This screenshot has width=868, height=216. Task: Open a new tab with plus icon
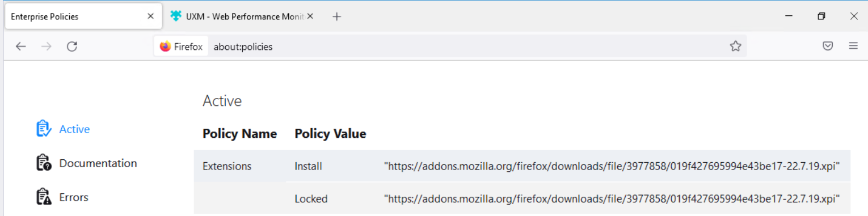point(336,16)
